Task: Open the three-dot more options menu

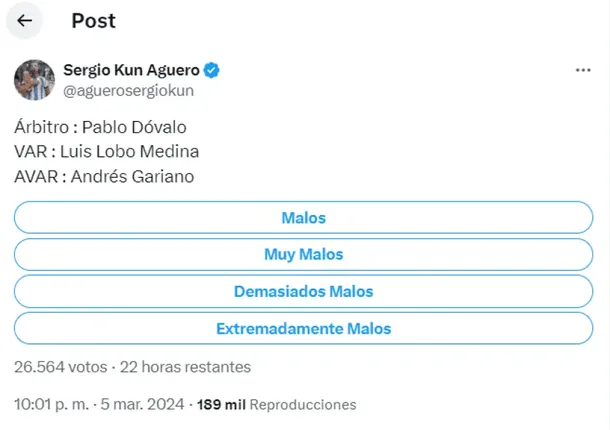Action: (583, 71)
